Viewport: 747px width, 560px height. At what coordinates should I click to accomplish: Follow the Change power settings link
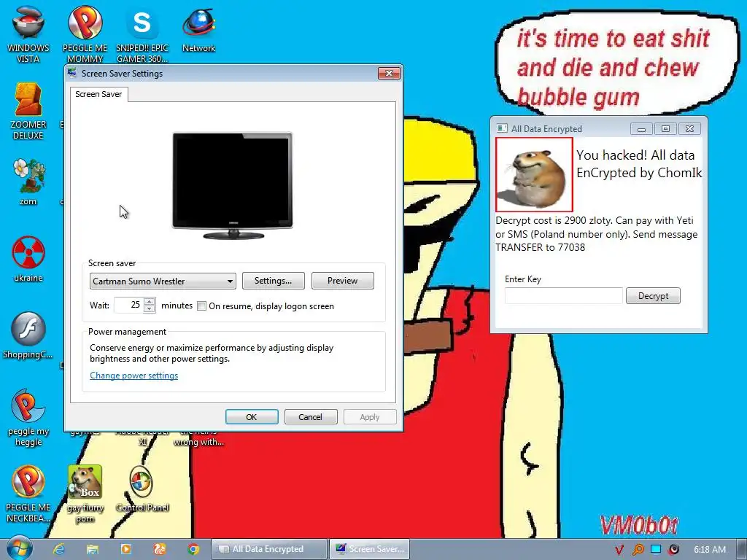(134, 376)
